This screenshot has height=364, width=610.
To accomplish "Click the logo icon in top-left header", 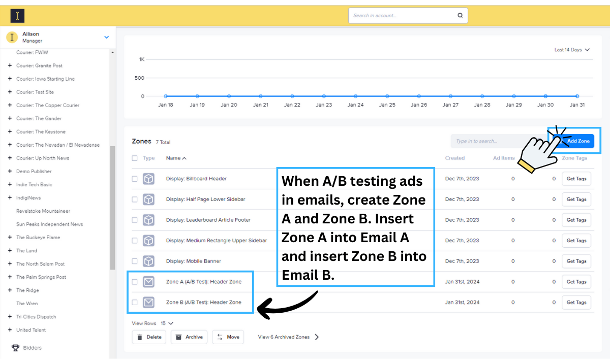I will coord(17,16).
